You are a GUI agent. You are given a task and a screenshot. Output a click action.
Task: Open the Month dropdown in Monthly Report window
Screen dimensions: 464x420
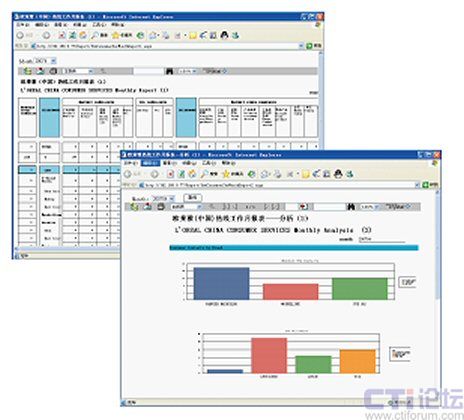coord(53,61)
